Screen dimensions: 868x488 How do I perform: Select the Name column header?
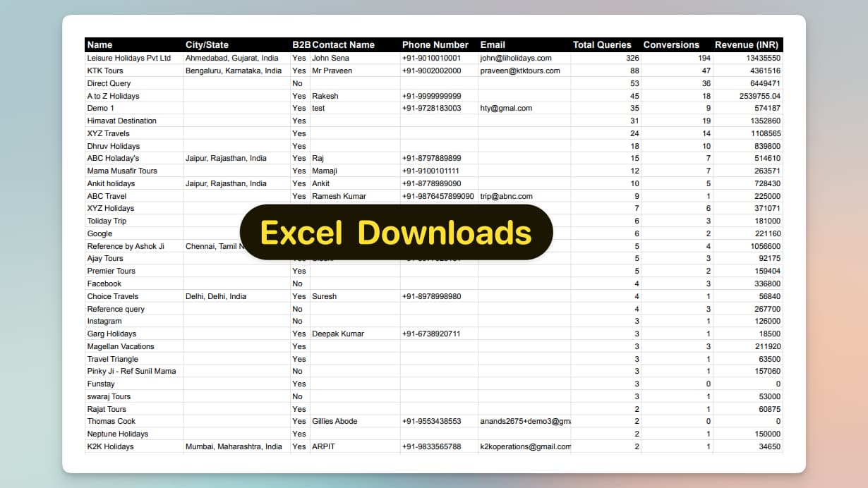pyautogui.click(x=100, y=44)
